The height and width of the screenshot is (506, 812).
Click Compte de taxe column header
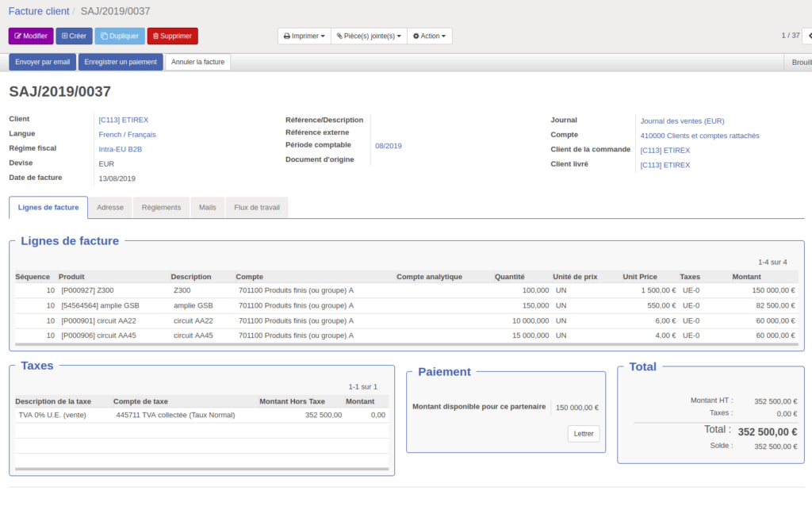point(140,402)
